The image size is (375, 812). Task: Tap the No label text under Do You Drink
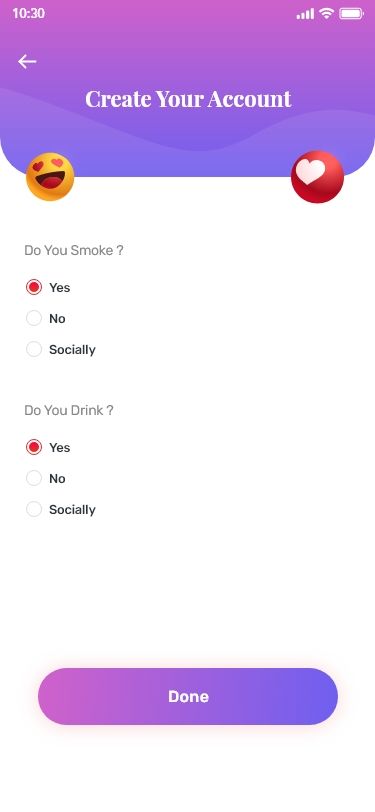coord(57,478)
